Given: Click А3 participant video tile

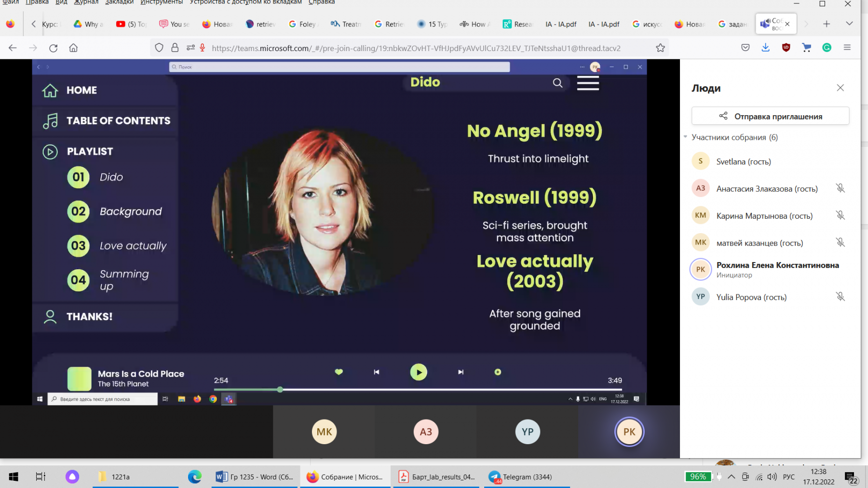Looking at the screenshot, I should [x=426, y=432].
